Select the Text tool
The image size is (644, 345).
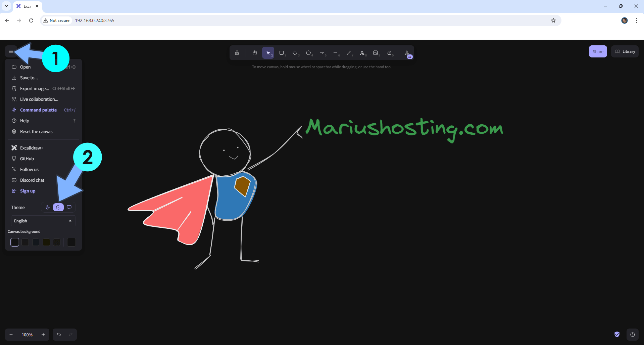pos(362,53)
